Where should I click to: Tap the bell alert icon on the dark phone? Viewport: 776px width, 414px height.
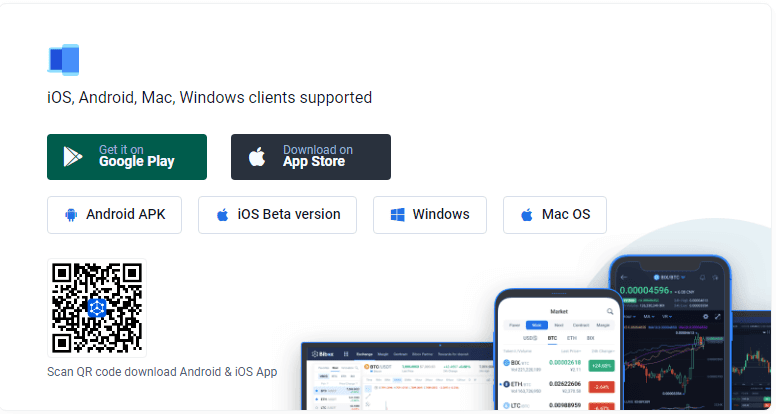[x=702, y=277]
